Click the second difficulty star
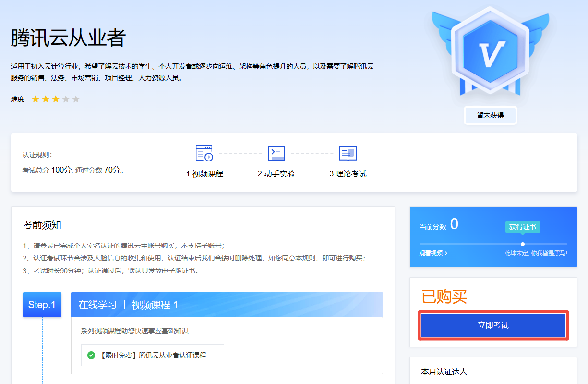Image resolution: width=588 pixels, height=384 pixels. click(x=46, y=99)
